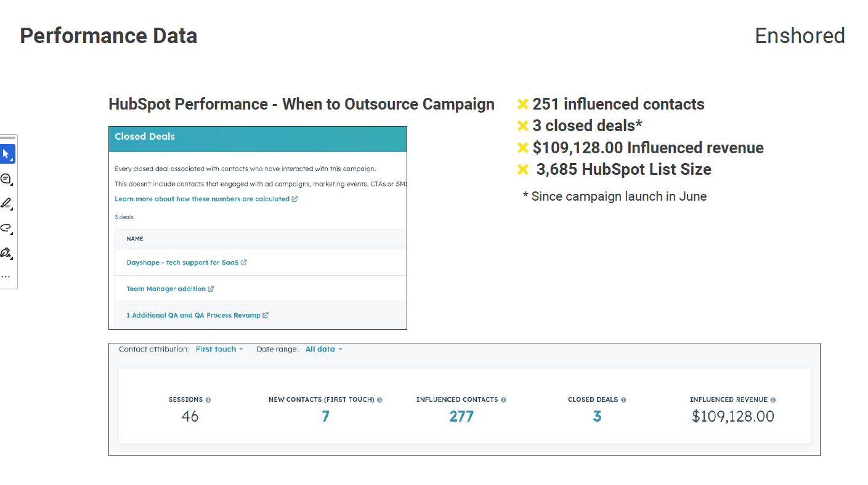Open Learn more about how numbers are calculated
Screen dimensions: 868x485
coord(202,199)
